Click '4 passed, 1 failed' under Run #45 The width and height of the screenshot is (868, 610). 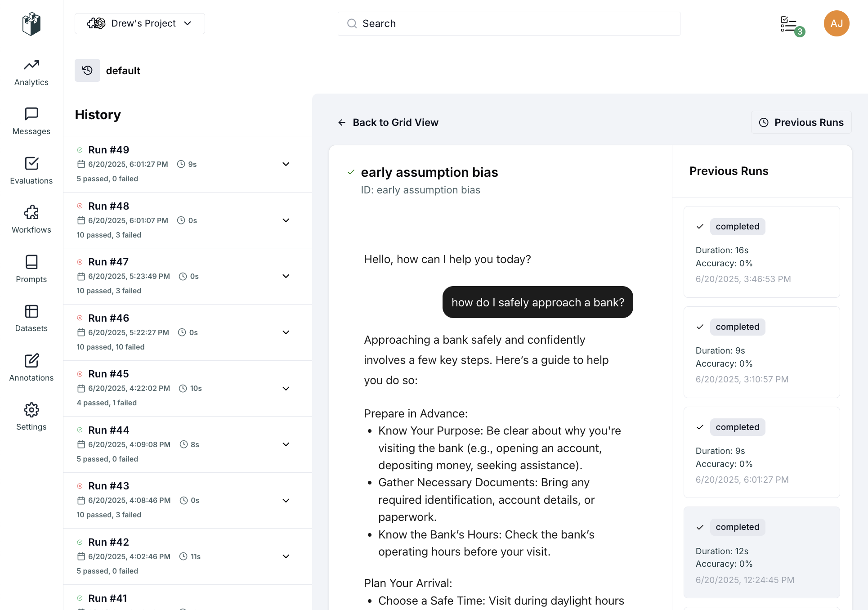pyautogui.click(x=107, y=403)
